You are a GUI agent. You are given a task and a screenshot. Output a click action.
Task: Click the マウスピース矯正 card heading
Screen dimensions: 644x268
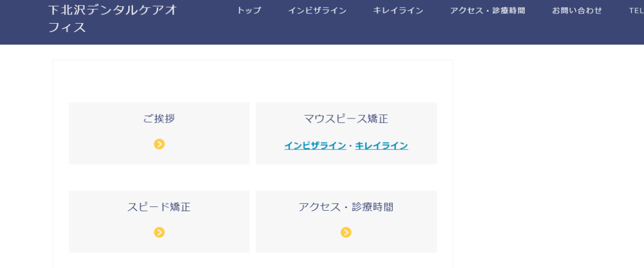click(x=346, y=118)
